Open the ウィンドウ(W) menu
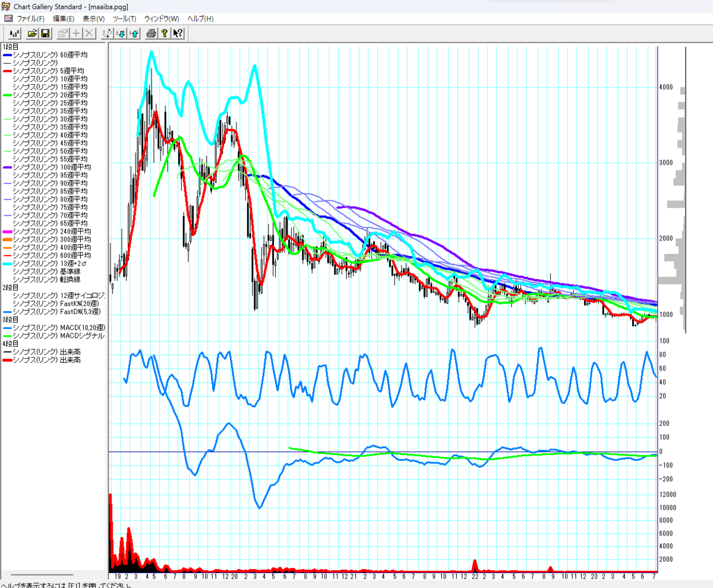This screenshot has width=713, height=588. coord(162,18)
